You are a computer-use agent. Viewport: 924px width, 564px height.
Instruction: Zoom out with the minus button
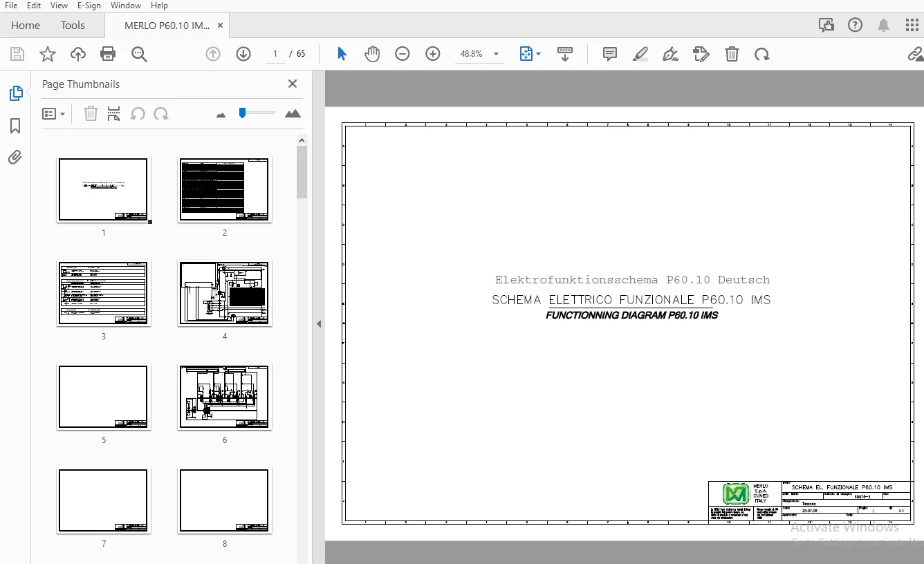(x=403, y=54)
